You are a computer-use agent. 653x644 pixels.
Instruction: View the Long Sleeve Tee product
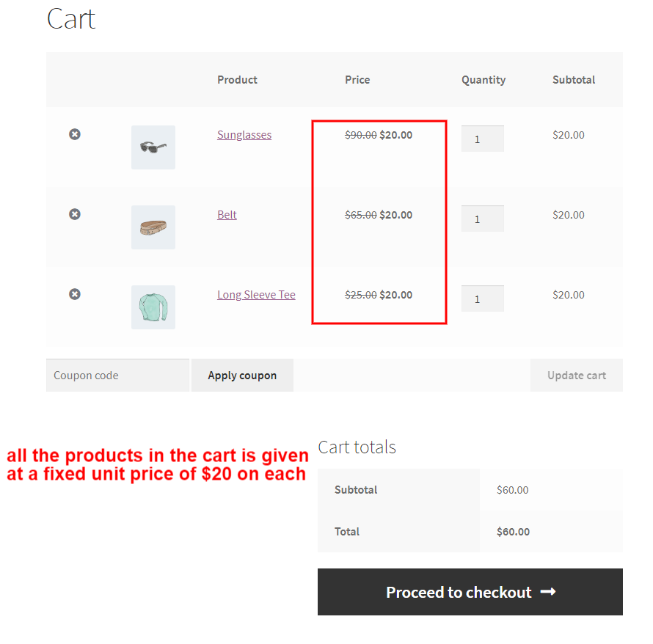(x=256, y=294)
